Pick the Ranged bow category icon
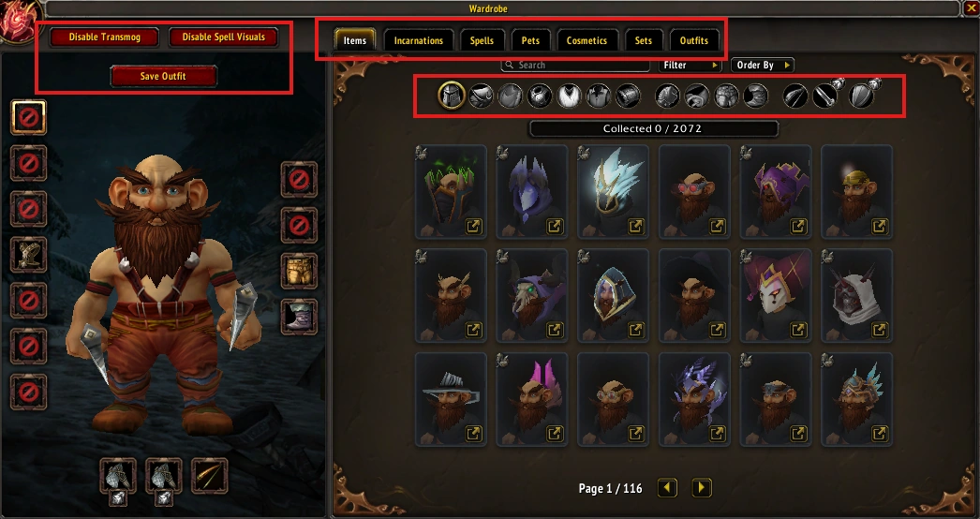Screen dimensions: 980x519 (795, 96)
